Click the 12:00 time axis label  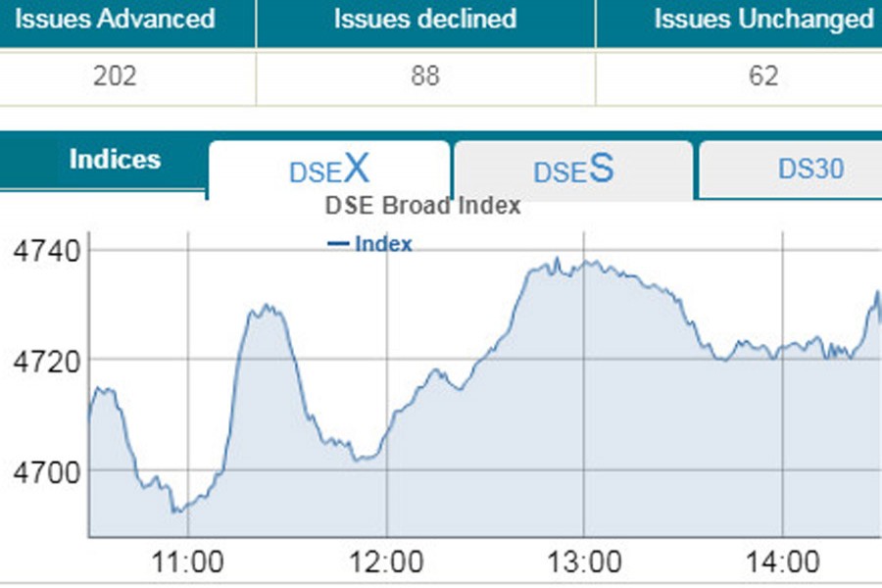387,563
